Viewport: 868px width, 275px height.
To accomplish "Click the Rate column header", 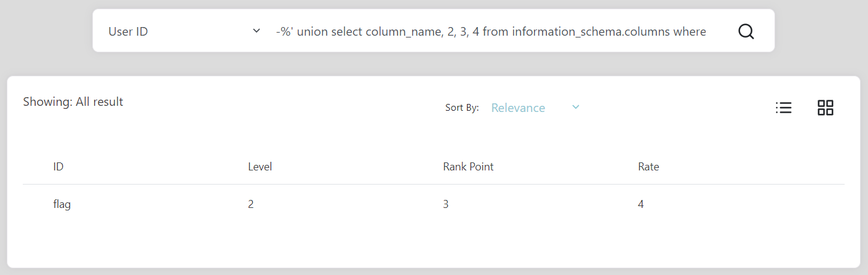I will pos(648,167).
